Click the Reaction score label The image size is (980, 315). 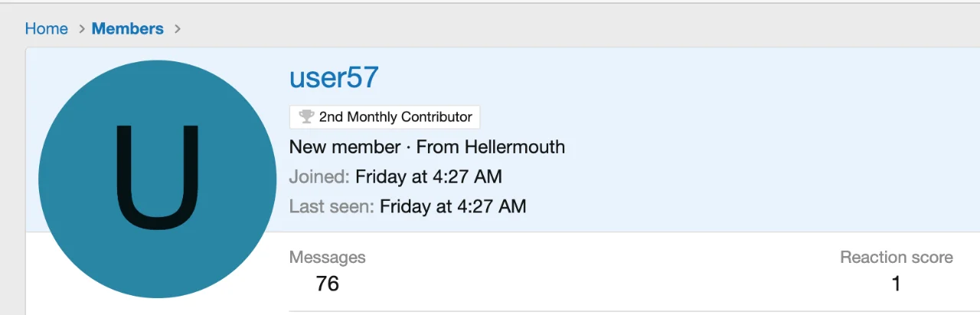point(896,258)
